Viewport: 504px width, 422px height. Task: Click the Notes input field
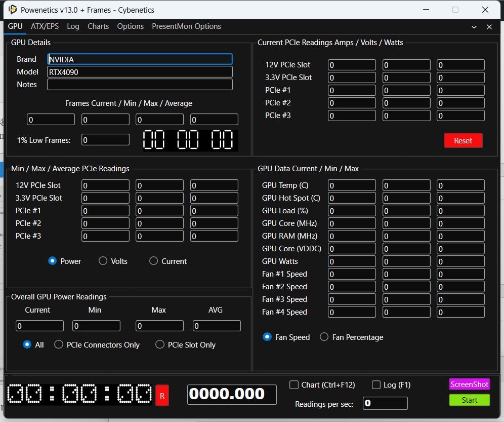coord(140,84)
